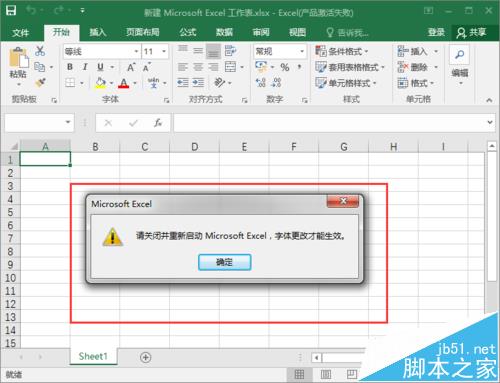Open the font name dropdown
The height and width of the screenshot is (383, 500).
[x=136, y=52]
